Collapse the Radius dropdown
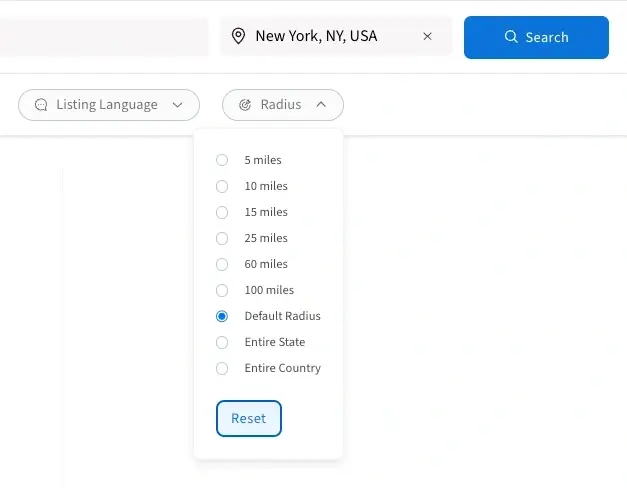This screenshot has height=488, width=627. 283,105
